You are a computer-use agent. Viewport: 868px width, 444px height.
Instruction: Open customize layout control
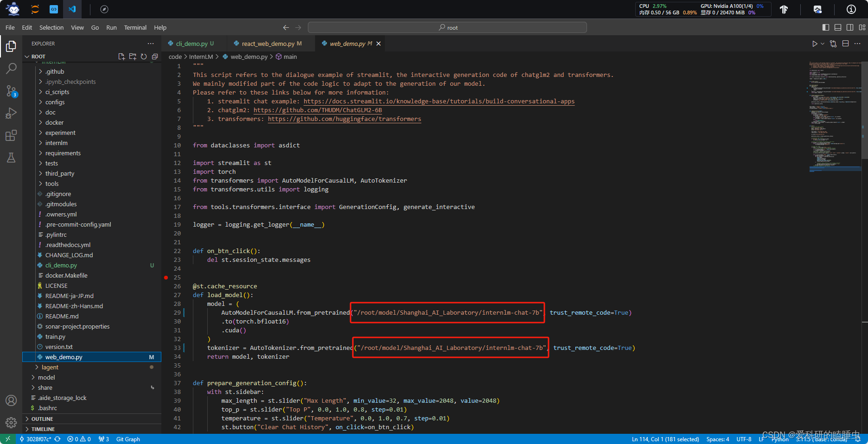pos(862,28)
